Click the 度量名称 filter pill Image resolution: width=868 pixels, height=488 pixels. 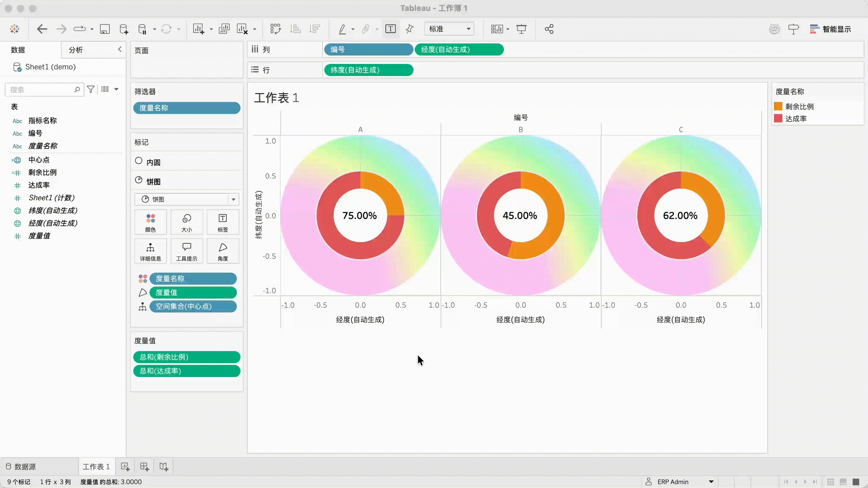click(187, 108)
